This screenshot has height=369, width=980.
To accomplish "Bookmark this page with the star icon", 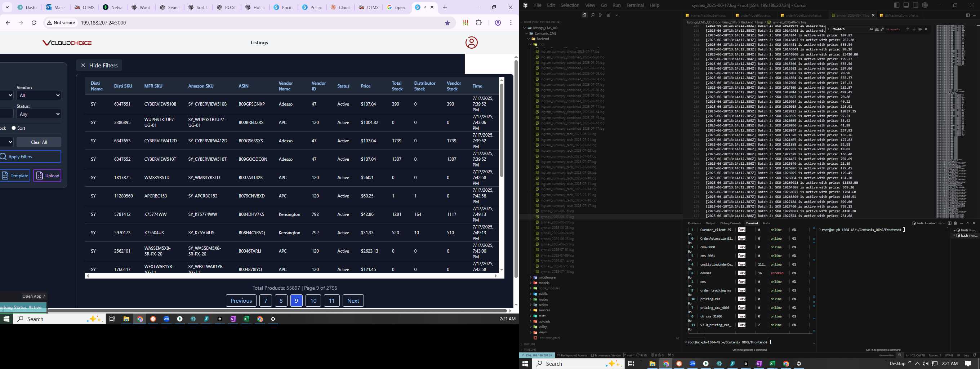I will (447, 23).
